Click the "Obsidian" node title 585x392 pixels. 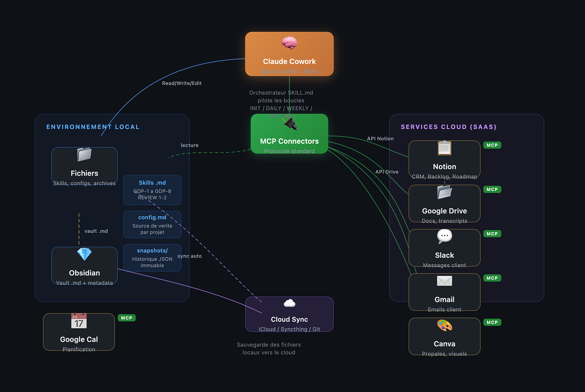(x=84, y=273)
